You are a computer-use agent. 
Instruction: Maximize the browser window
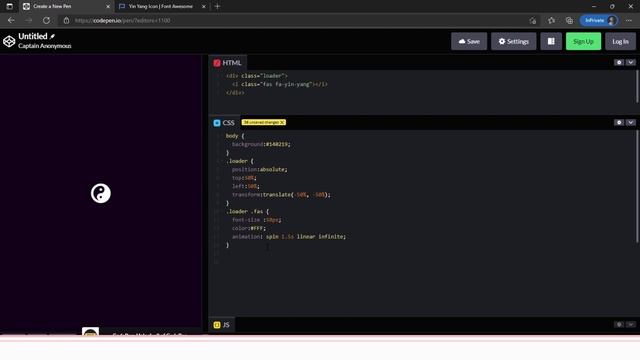tap(612, 7)
